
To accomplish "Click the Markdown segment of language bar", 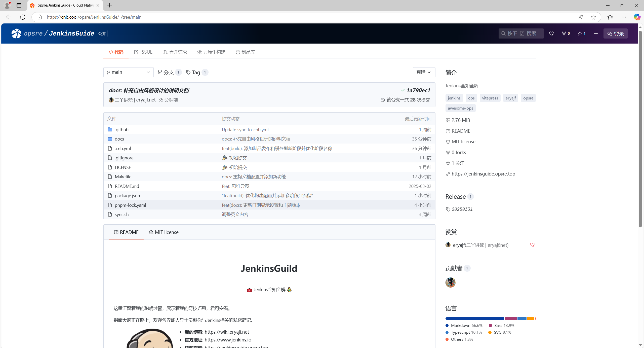I will [x=475, y=319].
